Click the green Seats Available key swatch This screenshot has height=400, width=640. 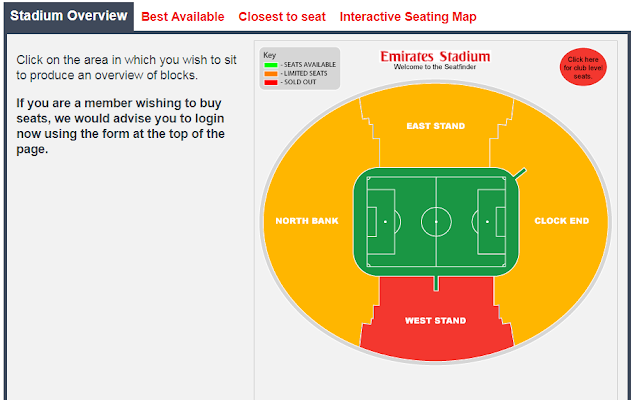(x=270, y=64)
